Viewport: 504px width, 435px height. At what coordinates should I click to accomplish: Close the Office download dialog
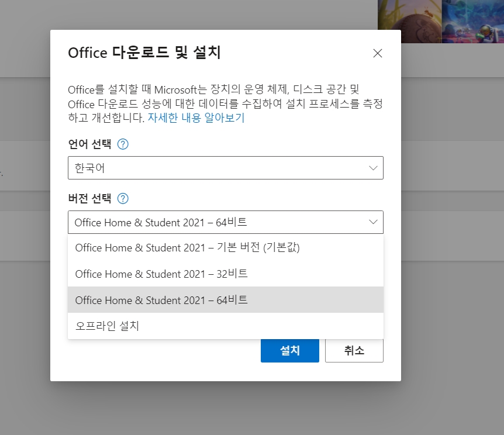pos(377,53)
